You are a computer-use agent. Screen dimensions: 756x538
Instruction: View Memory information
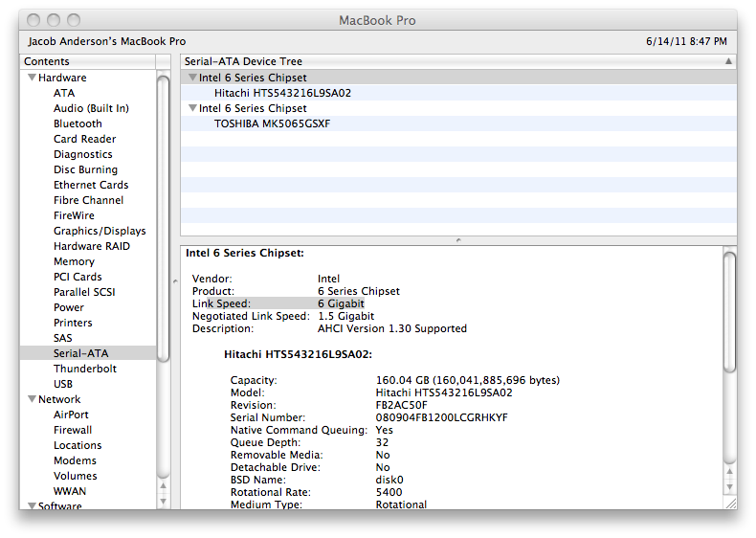74,261
